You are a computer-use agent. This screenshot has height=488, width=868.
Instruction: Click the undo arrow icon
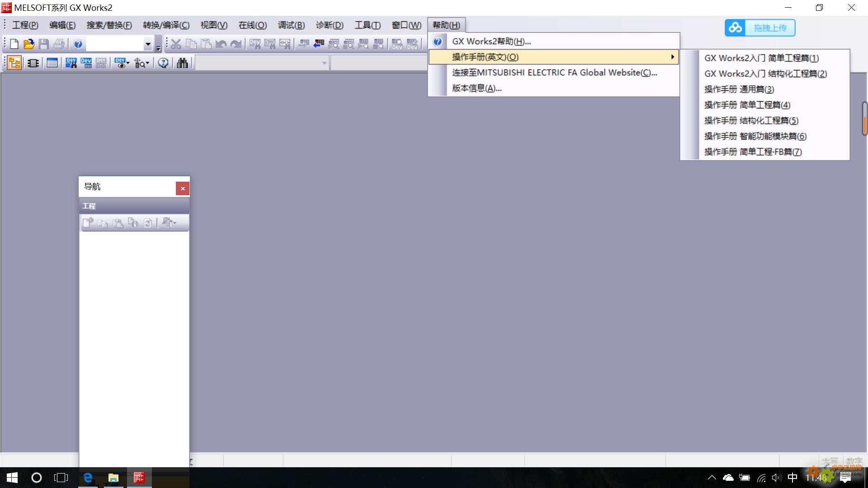coord(221,44)
